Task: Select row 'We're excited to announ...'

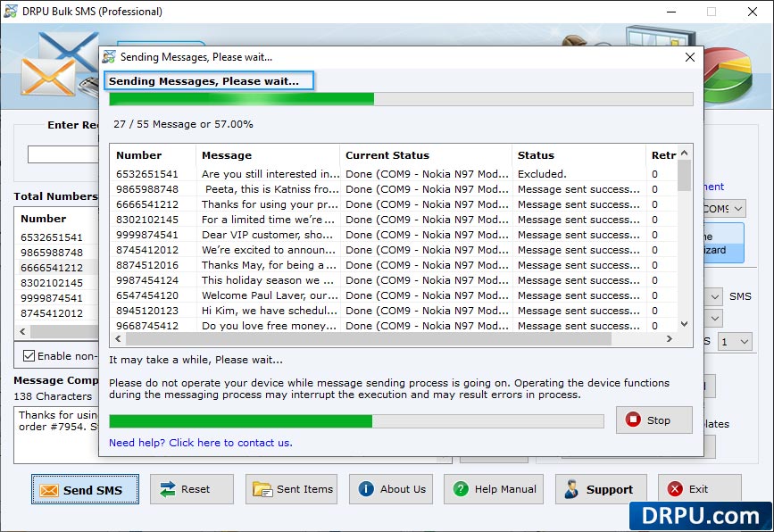Action: [x=395, y=250]
